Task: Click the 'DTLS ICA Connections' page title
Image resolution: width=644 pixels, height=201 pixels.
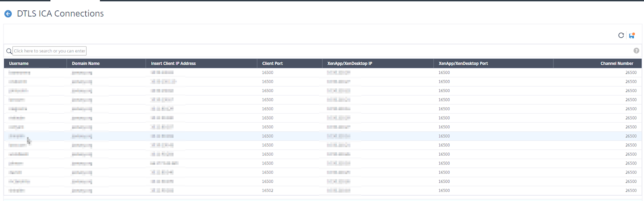Action: (x=60, y=14)
